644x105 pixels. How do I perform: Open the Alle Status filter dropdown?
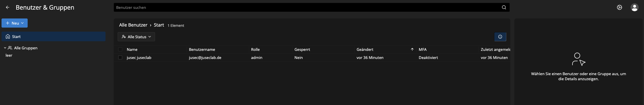click(136, 37)
